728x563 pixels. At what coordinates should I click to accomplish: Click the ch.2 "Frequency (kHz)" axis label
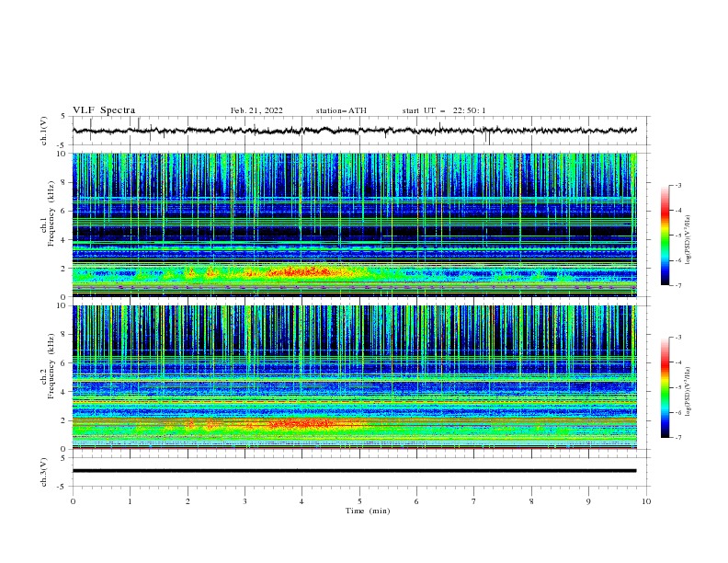pyautogui.click(x=51, y=366)
